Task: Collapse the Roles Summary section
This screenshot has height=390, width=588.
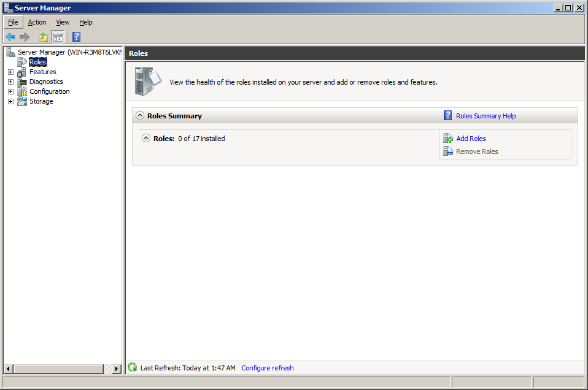Action: click(x=140, y=115)
